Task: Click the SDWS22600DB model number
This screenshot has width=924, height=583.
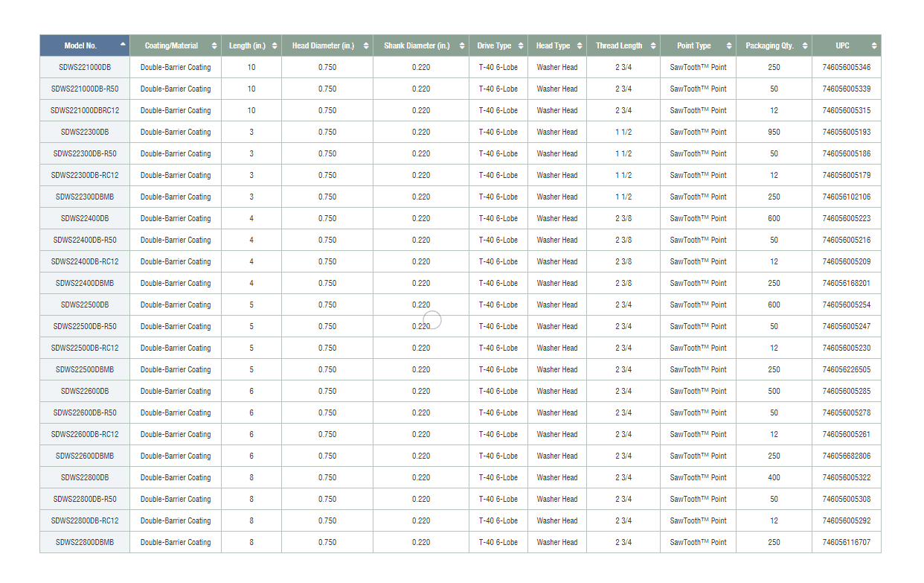Action: [85, 391]
